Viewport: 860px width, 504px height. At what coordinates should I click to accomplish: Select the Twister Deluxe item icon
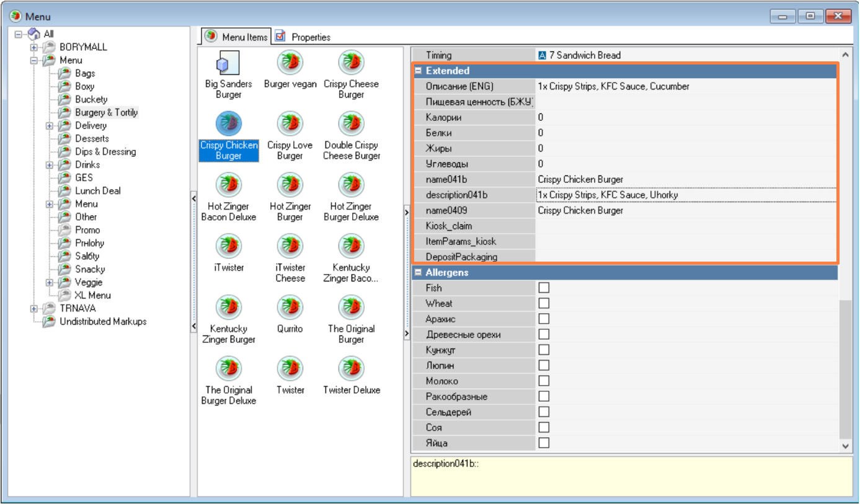[351, 368]
